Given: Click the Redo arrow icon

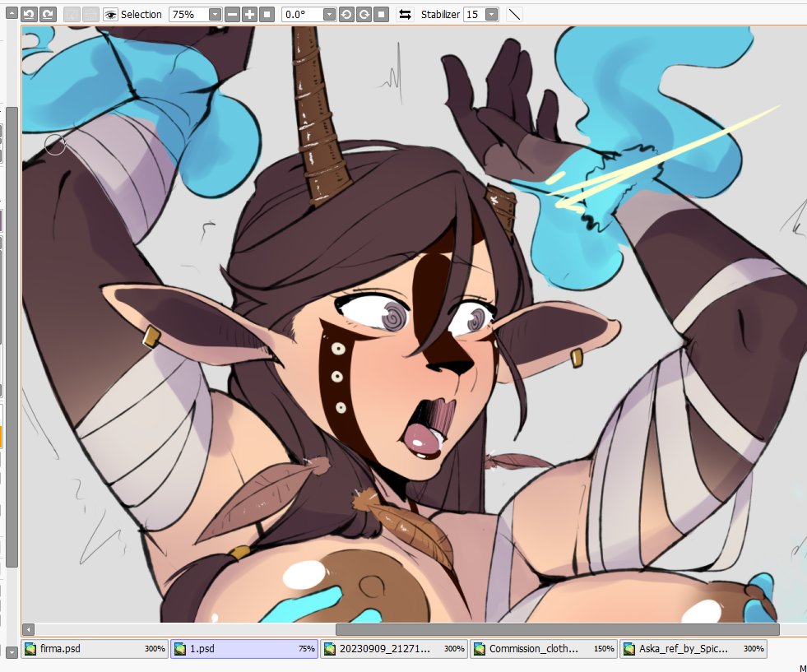Looking at the screenshot, I should (x=48, y=15).
